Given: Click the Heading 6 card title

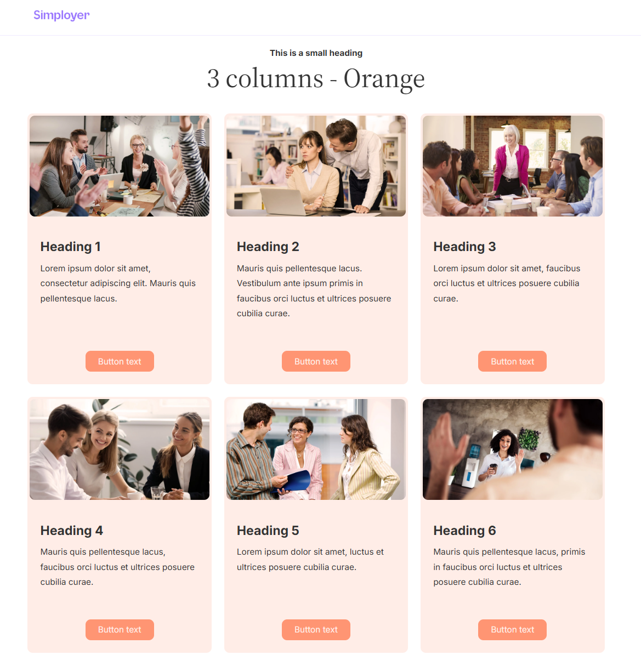Looking at the screenshot, I should click(464, 531).
